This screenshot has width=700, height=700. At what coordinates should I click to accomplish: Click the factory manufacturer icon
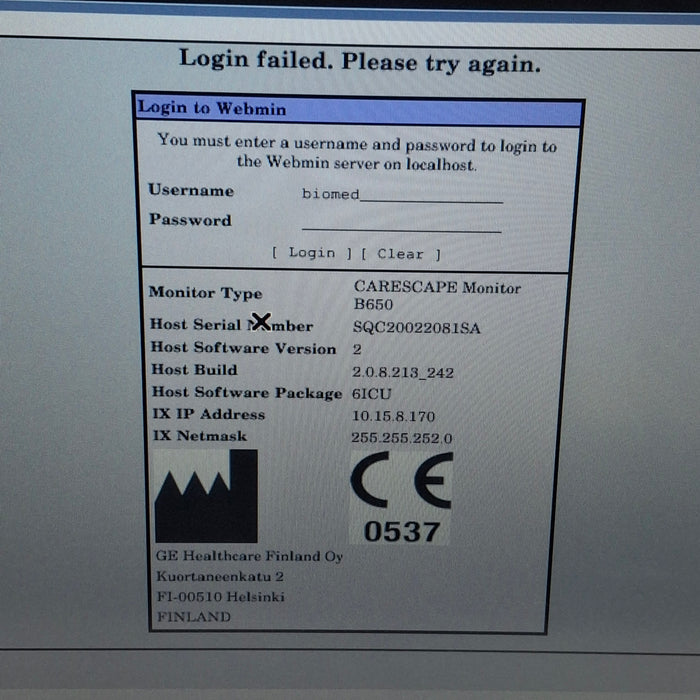point(207,496)
